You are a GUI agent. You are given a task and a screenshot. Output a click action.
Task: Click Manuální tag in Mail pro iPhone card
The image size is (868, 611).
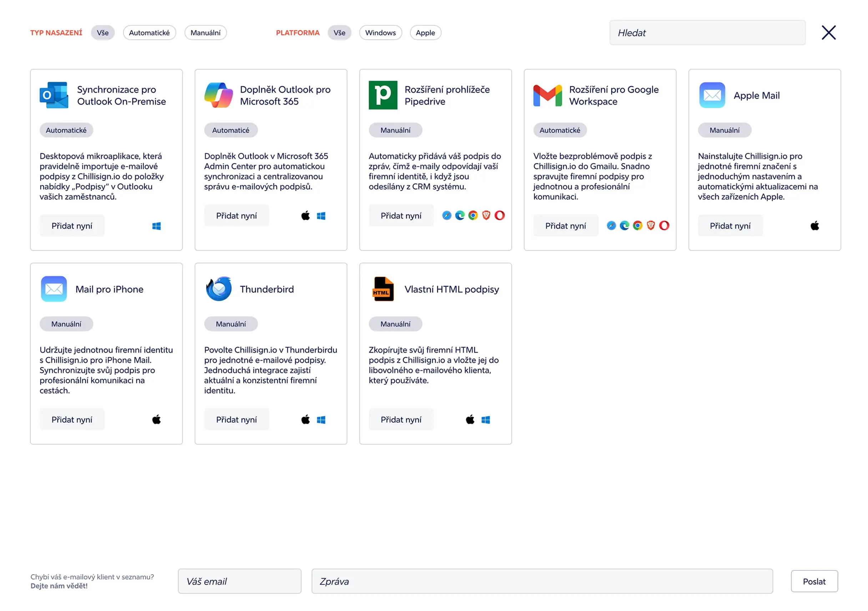pos(66,324)
